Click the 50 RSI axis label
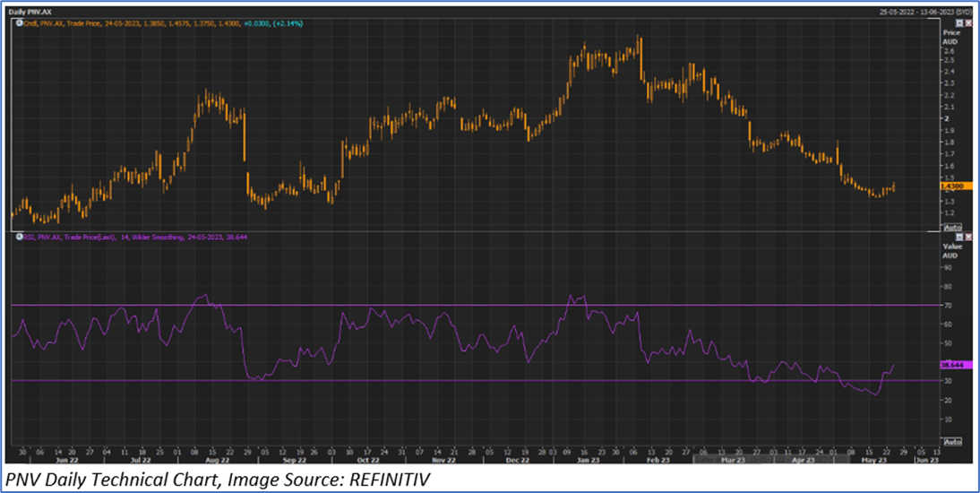980x493 pixels. (x=948, y=342)
